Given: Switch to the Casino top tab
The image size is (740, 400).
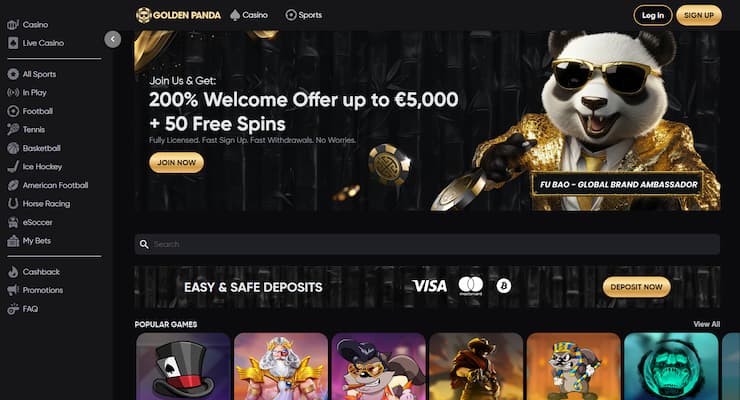Looking at the screenshot, I should tap(249, 15).
